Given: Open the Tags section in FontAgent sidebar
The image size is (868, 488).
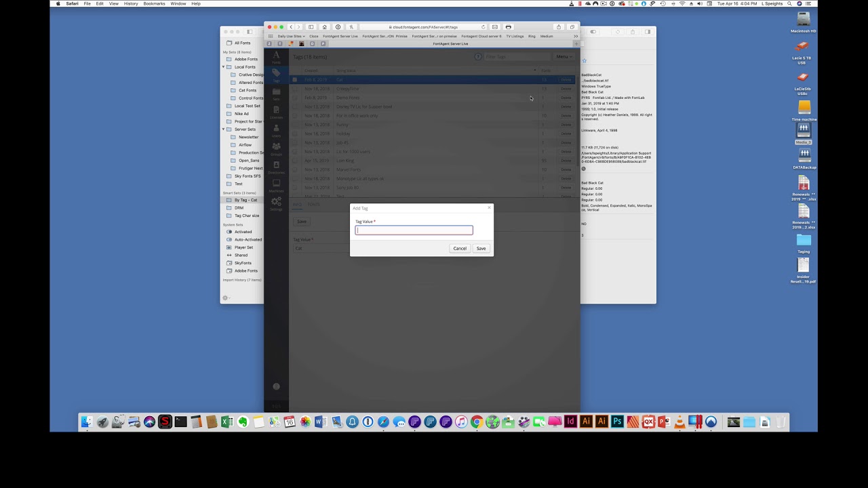Looking at the screenshot, I should tap(276, 75).
